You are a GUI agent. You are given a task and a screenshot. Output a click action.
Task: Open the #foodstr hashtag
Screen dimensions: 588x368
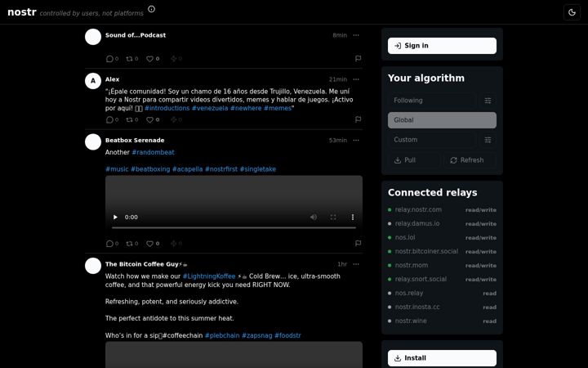(287, 336)
